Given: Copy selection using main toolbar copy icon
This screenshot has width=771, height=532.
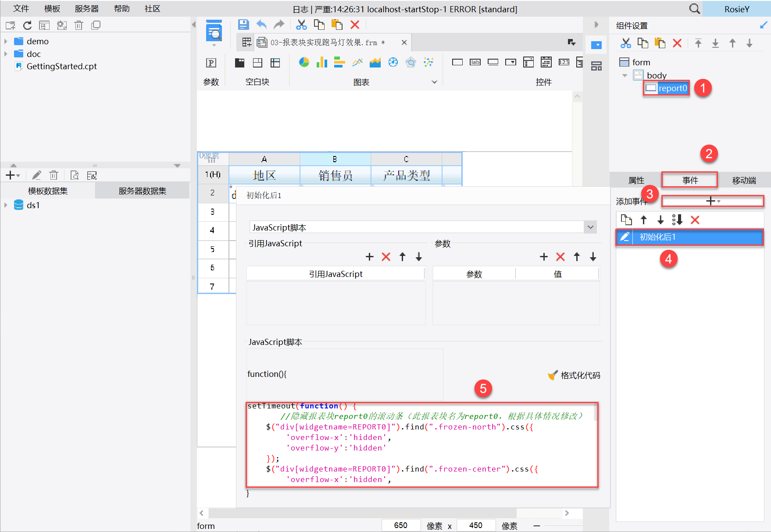Looking at the screenshot, I should click(319, 25).
